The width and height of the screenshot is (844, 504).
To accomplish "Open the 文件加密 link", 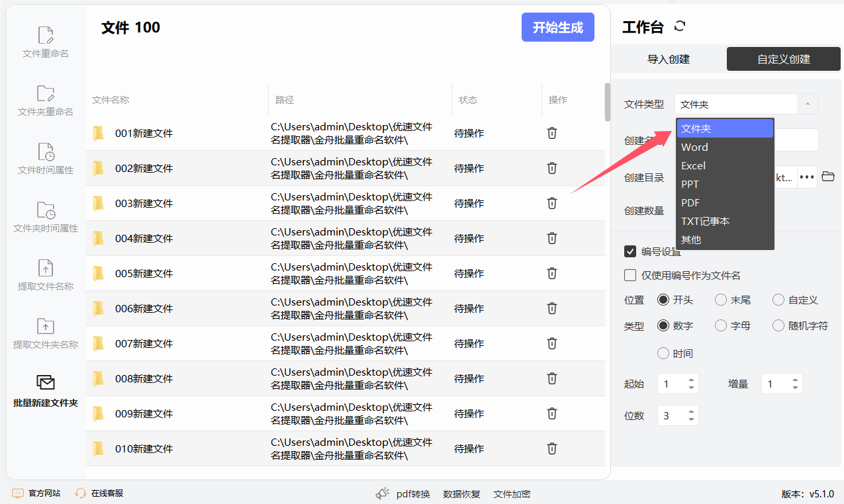I will pos(512,494).
